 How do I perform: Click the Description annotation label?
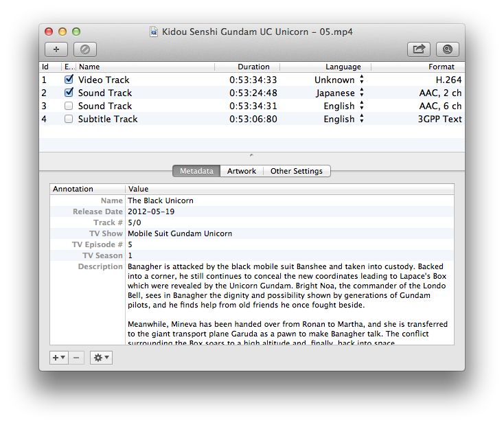[x=100, y=266]
